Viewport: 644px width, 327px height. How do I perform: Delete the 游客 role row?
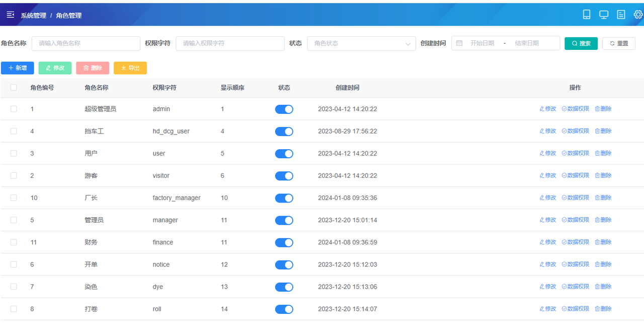click(x=603, y=175)
